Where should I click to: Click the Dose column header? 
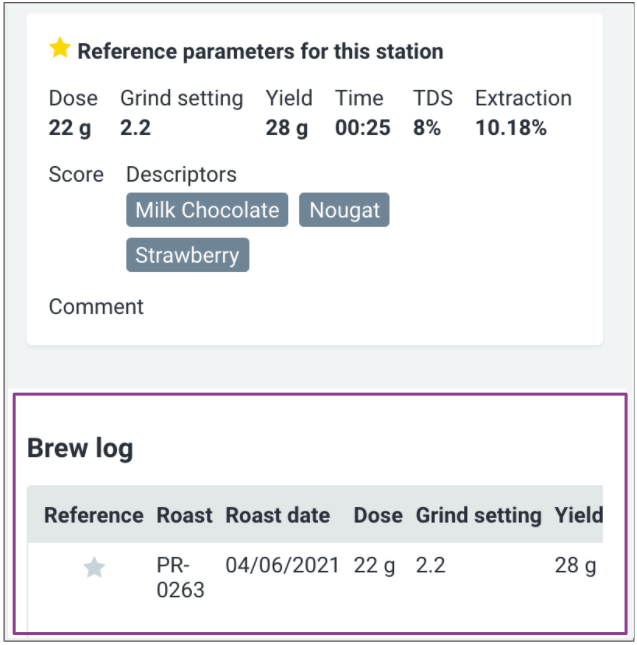click(x=378, y=515)
